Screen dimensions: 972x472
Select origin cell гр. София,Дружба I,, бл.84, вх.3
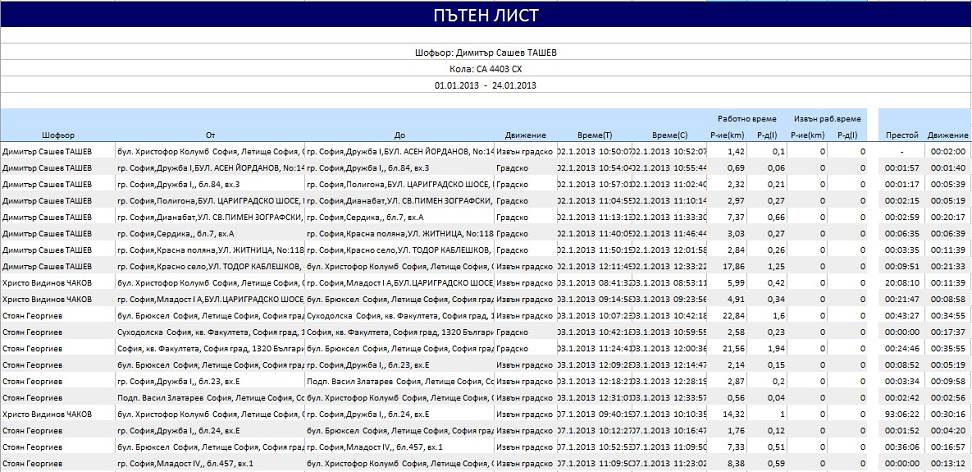click(180, 185)
